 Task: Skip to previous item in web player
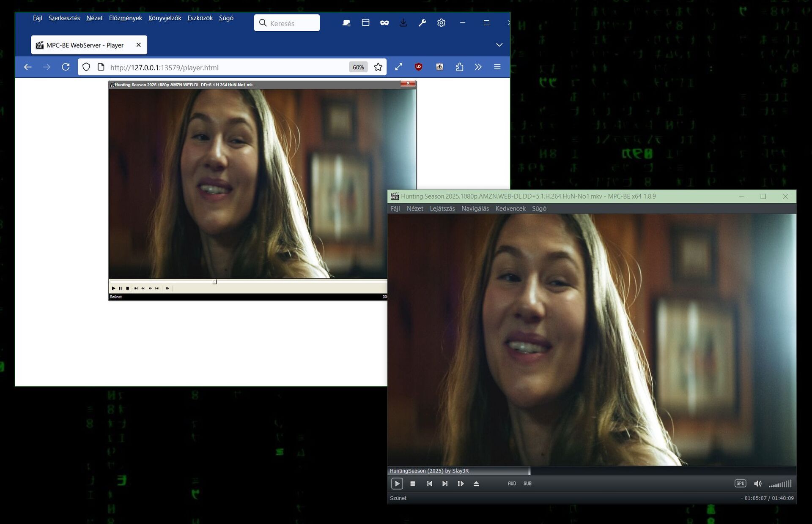click(x=136, y=288)
